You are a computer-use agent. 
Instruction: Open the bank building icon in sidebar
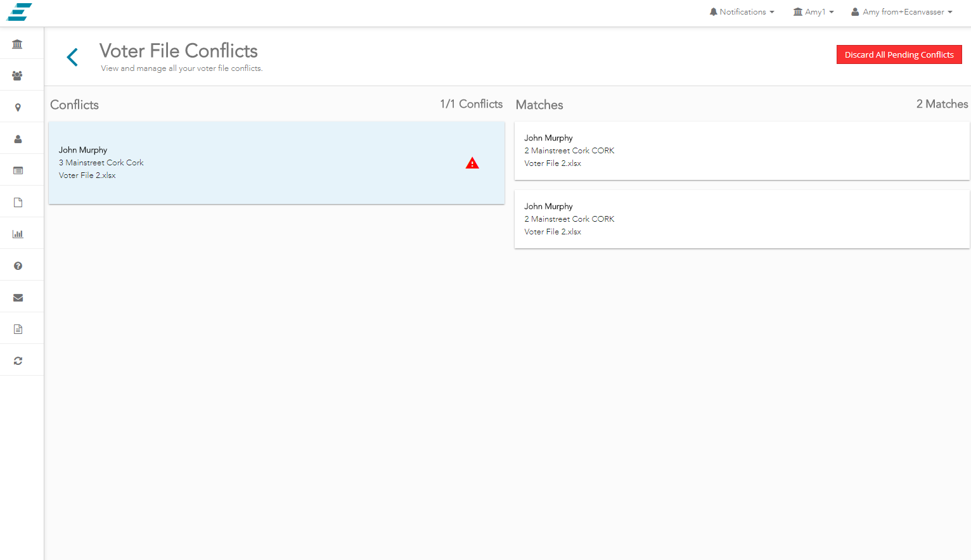click(x=18, y=44)
